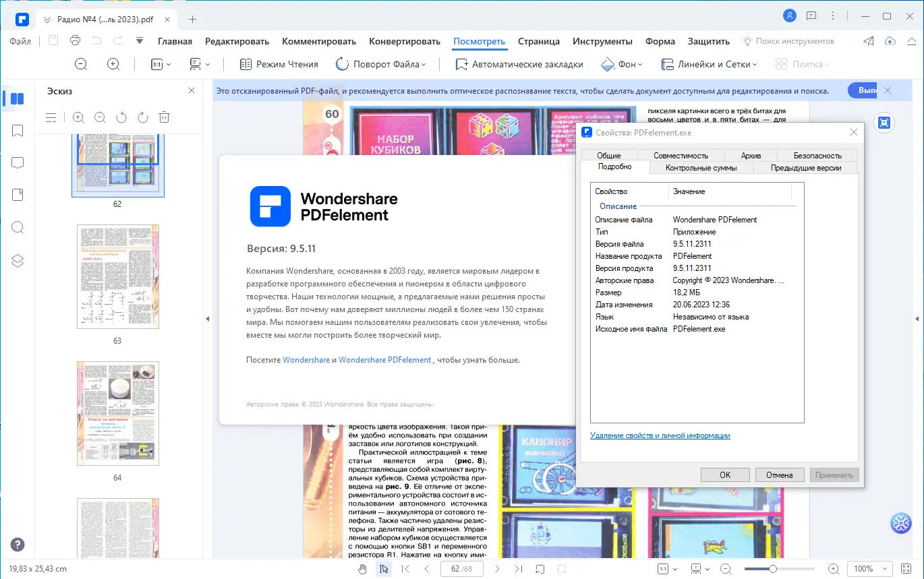Open the 100% zoom level dropdown

(x=869, y=569)
